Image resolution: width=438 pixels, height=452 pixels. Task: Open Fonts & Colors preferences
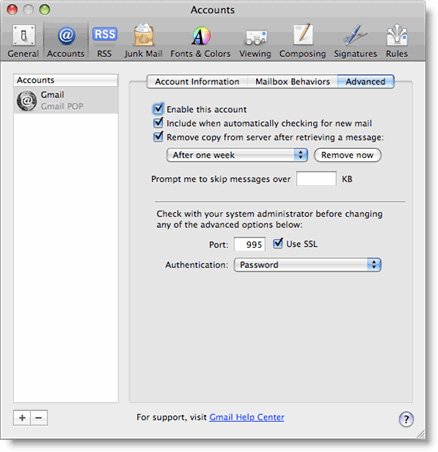pyautogui.click(x=200, y=41)
